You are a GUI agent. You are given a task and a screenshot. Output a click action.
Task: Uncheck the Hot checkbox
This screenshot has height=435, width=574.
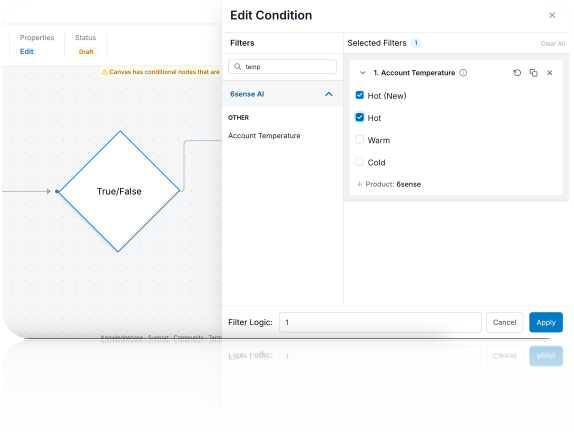point(359,118)
